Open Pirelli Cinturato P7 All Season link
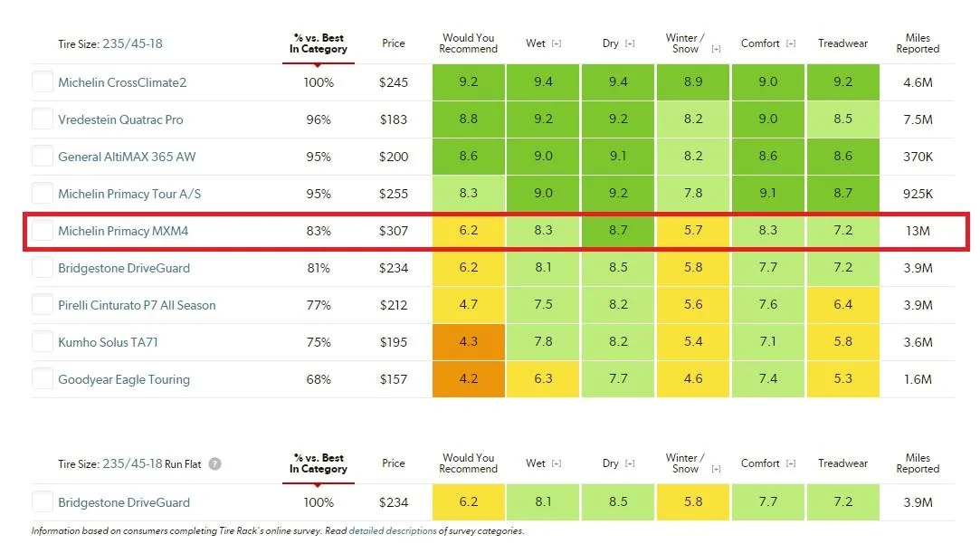This screenshot has height=544, width=980. click(x=137, y=305)
